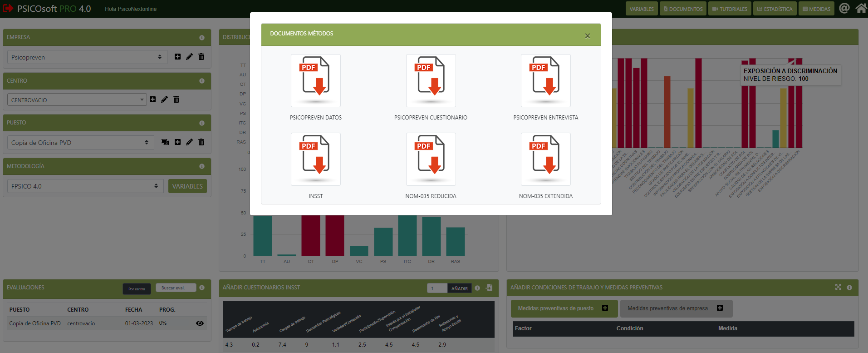Click the chat icon in Puesto panel
This screenshot has width=868, height=353.
pyautogui.click(x=165, y=142)
